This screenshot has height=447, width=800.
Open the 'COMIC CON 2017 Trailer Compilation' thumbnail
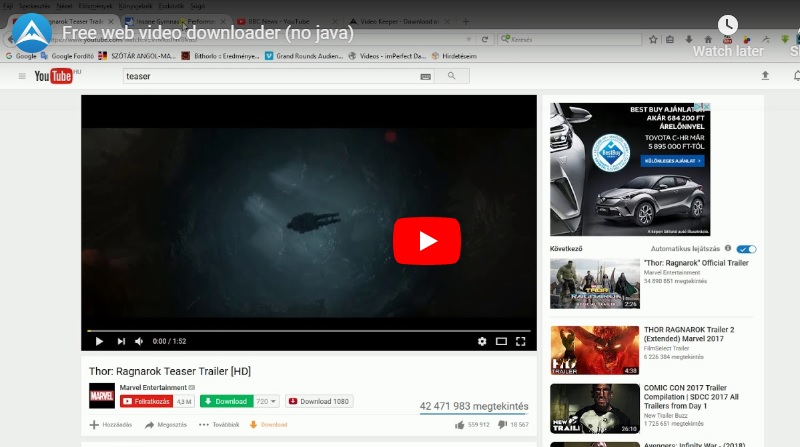click(595, 409)
